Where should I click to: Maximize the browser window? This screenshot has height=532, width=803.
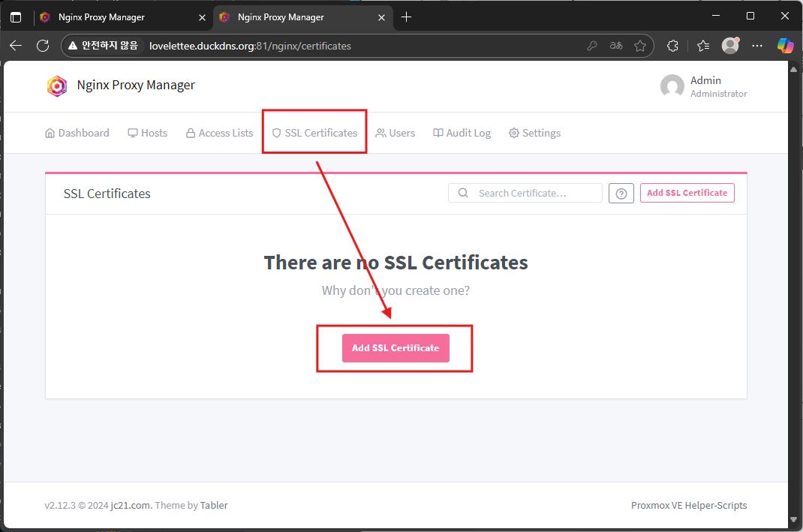(750, 16)
